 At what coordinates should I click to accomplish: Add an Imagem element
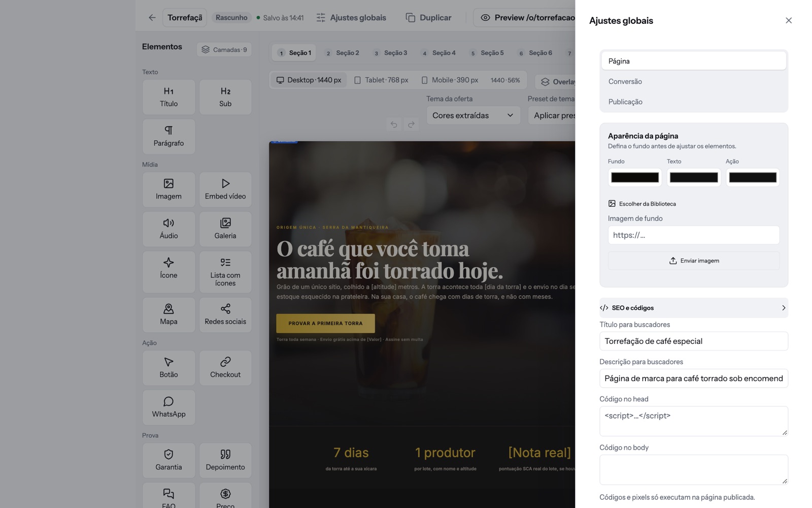click(168, 189)
